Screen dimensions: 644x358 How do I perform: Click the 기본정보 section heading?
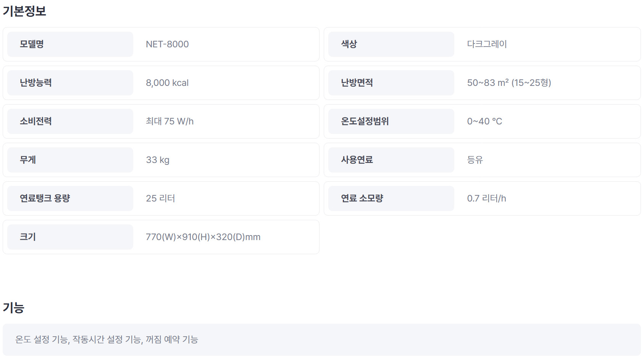click(x=24, y=11)
